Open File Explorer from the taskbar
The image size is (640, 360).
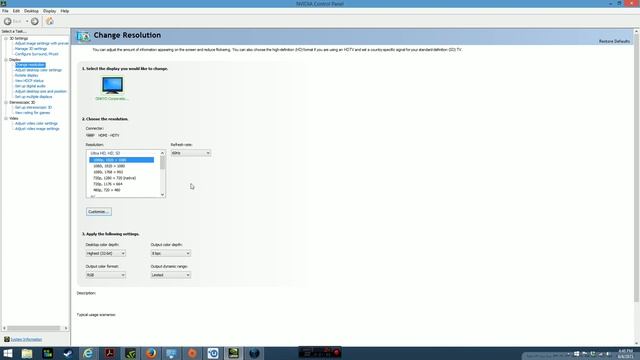pyautogui.click(x=27, y=353)
